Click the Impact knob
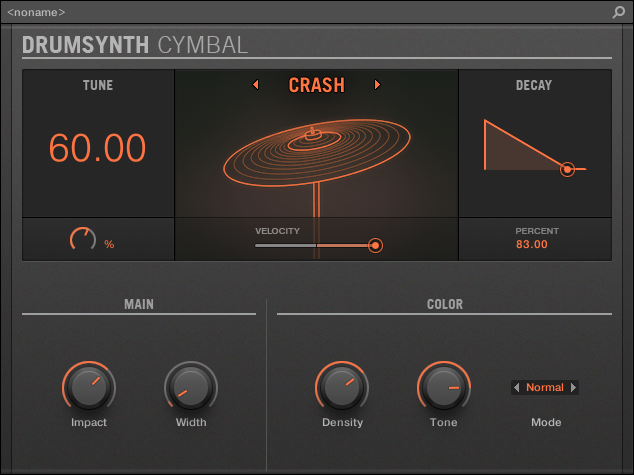 tap(89, 387)
